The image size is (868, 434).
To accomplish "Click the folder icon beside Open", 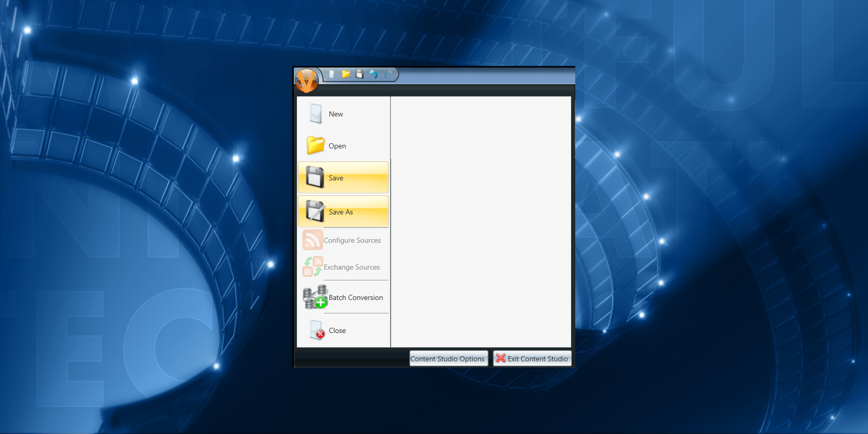I will click(x=315, y=145).
